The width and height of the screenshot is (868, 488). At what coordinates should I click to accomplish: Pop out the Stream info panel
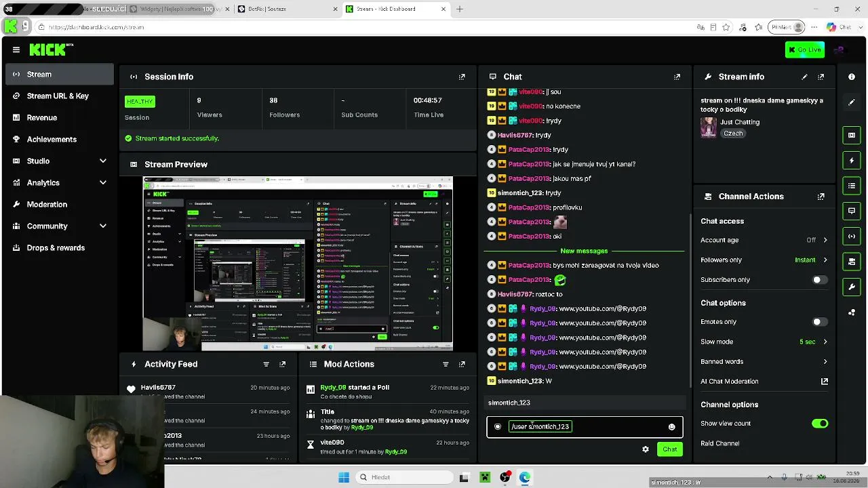821,77
